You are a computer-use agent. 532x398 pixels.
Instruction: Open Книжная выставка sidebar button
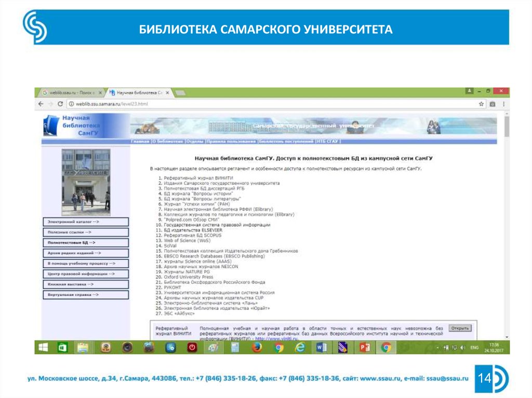click(86, 284)
